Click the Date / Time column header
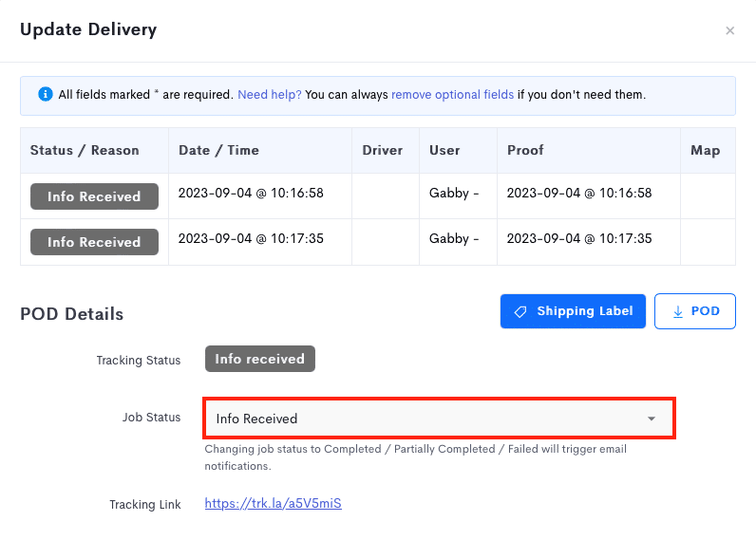This screenshot has width=756, height=540. coord(218,150)
